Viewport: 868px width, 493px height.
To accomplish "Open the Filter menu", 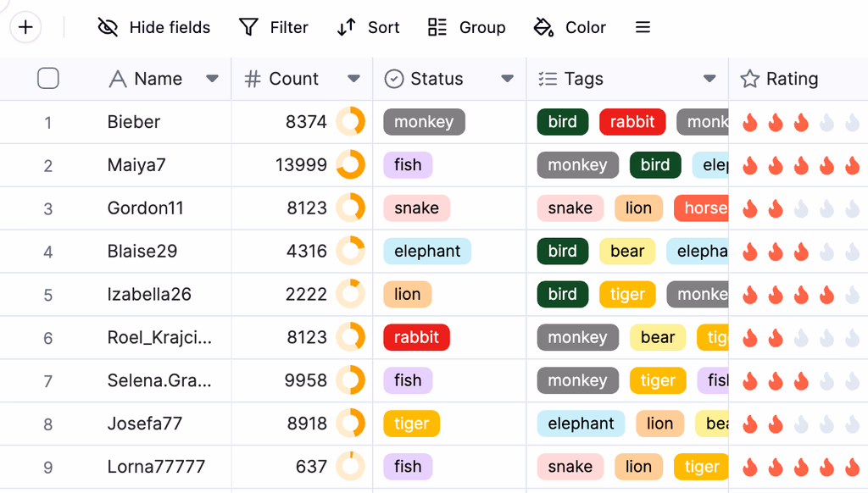I will (274, 27).
